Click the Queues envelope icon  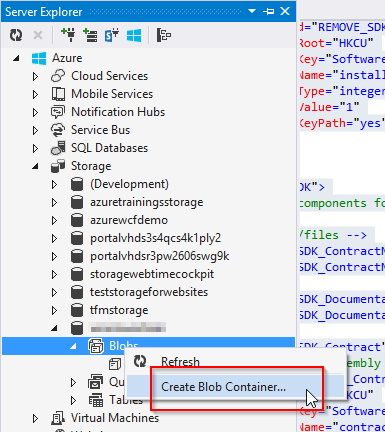[x=96, y=382]
